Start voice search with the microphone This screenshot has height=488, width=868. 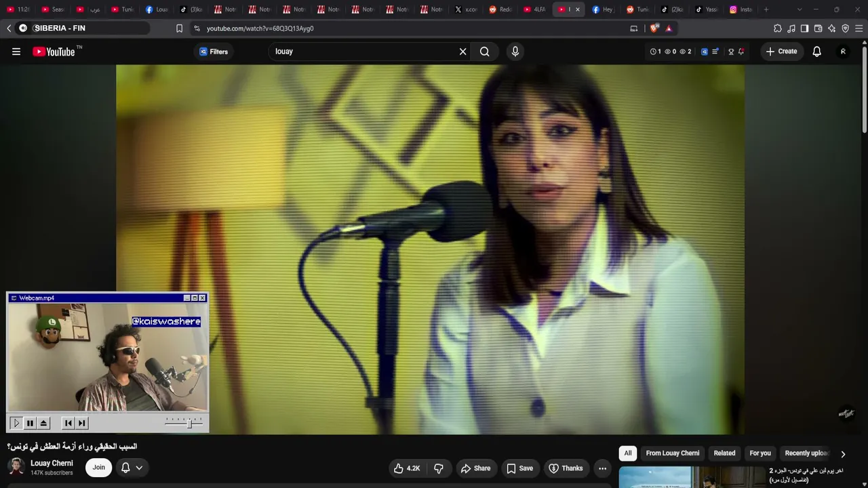tap(515, 52)
